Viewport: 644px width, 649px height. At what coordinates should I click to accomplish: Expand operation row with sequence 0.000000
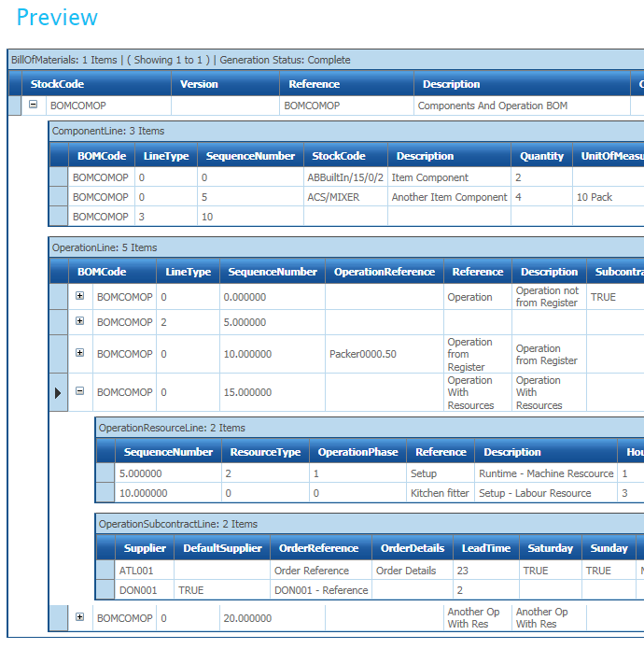79,296
